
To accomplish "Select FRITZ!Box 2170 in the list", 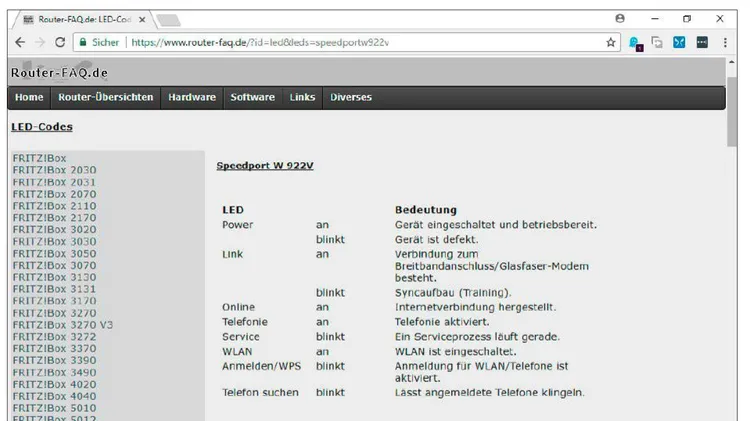I will tap(55, 218).
